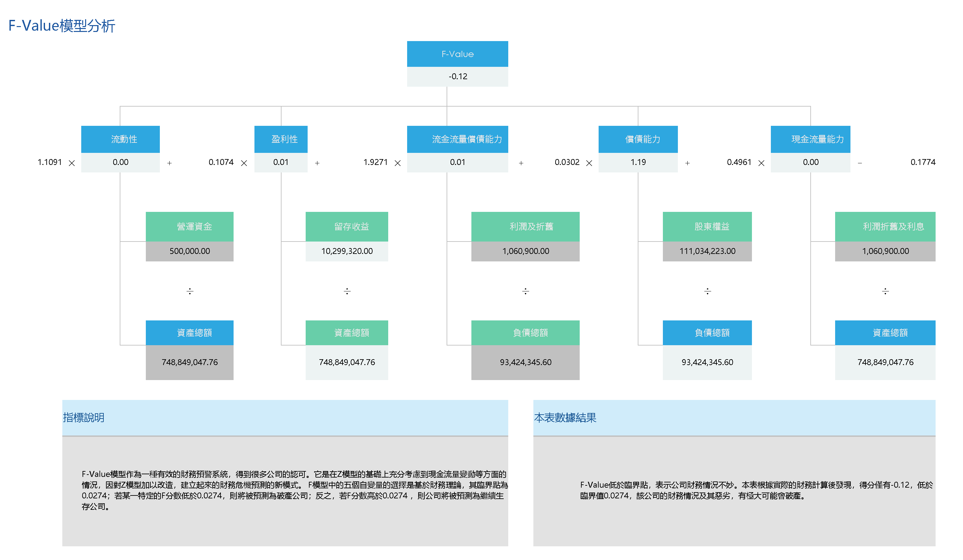Click the result paragraph beginning F-Value低於臨界點
Screen dimensions: 963x560
click(x=757, y=491)
